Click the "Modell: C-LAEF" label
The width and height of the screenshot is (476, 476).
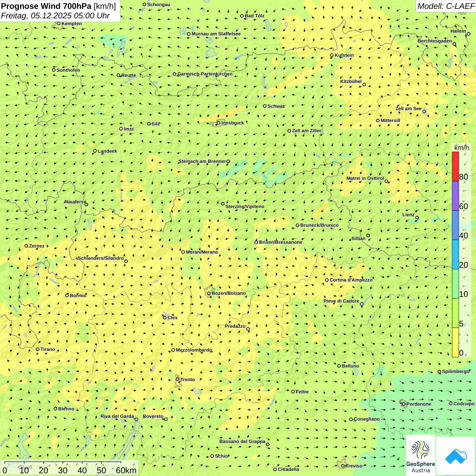pos(446,6)
